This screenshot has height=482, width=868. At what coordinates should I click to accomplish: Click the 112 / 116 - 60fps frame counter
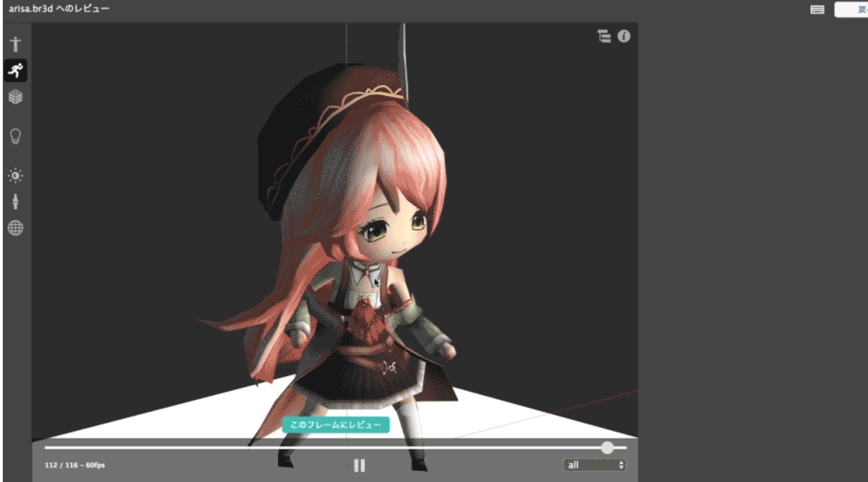[75, 465]
